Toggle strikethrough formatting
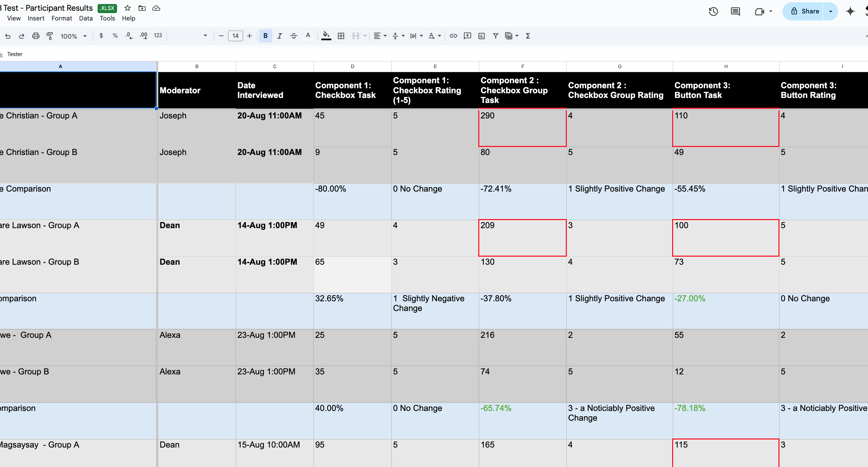 (x=293, y=36)
